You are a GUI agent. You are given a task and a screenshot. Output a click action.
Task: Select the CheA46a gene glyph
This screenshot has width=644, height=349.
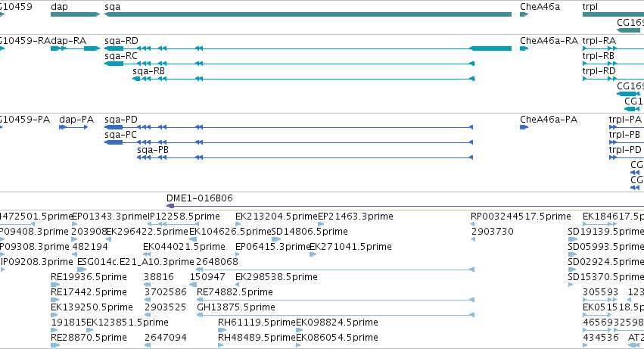[524, 14]
